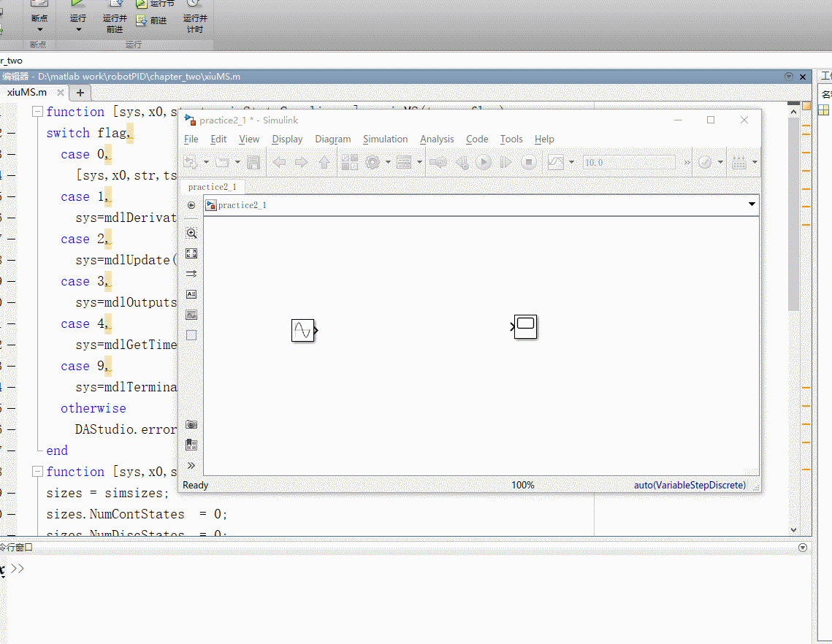832x644 pixels.
Task: Open the Display menu in Simulink
Action: click(x=287, y=139)
